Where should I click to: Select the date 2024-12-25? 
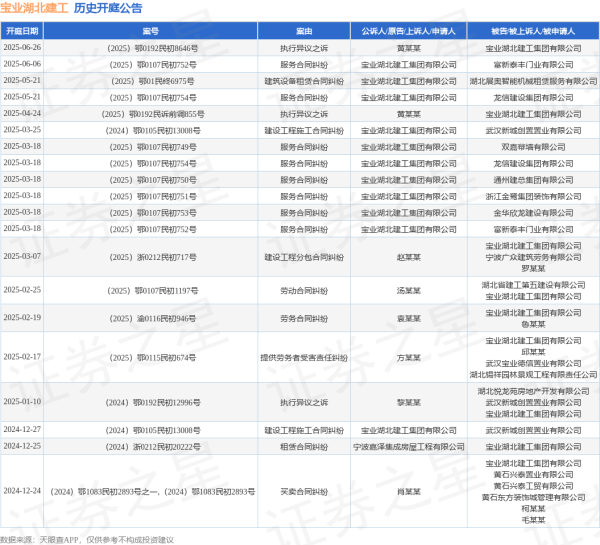click(x=22, y=446)
